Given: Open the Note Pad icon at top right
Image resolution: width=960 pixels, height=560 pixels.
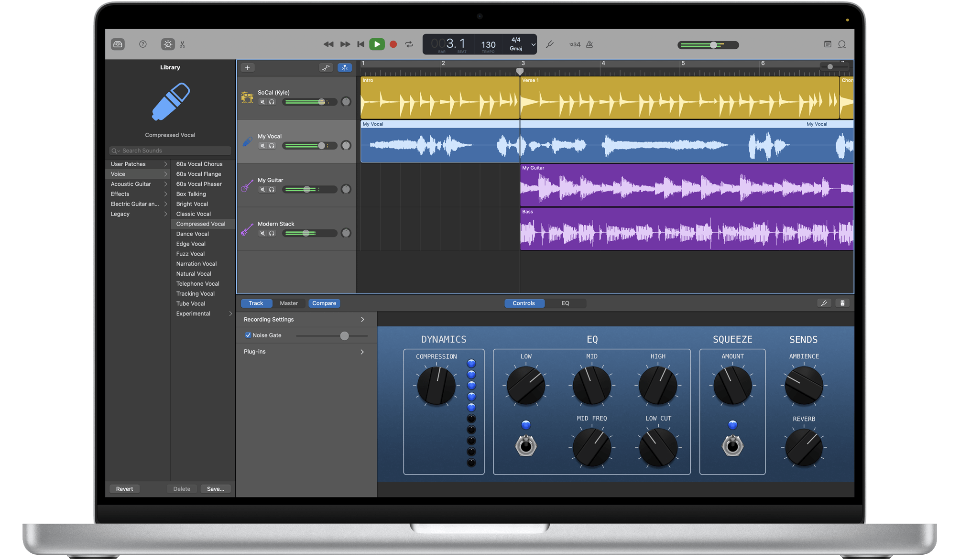Looking at the screenshot, I should [x=828, y=44].
